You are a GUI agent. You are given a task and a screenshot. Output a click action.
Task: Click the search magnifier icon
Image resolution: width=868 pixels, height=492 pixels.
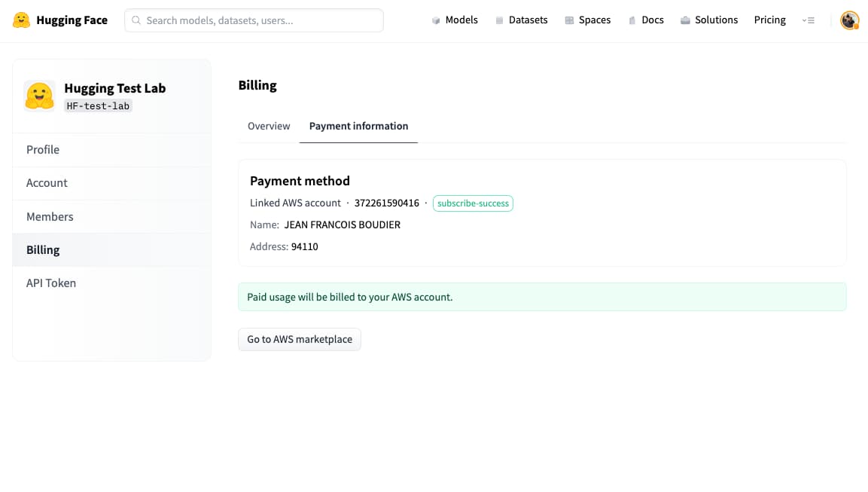point(136,20)
